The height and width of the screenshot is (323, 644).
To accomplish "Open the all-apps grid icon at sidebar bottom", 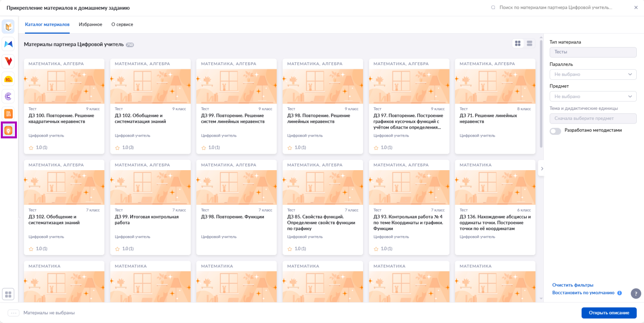I will (x=8, y=294).
